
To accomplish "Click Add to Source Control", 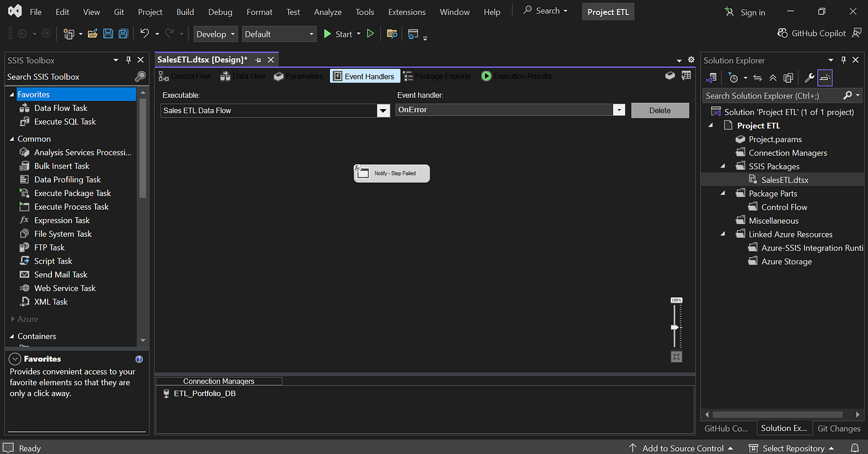I will pyautogui.click(x=681, y=448).
